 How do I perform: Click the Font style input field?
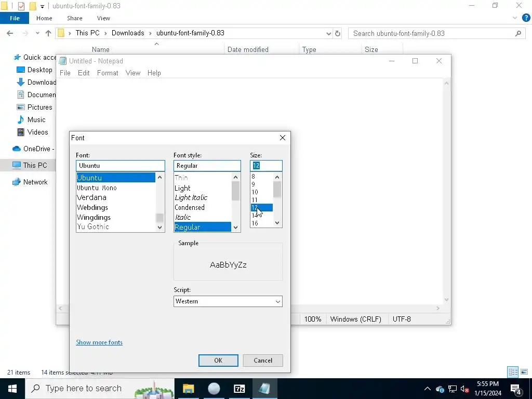207,166
